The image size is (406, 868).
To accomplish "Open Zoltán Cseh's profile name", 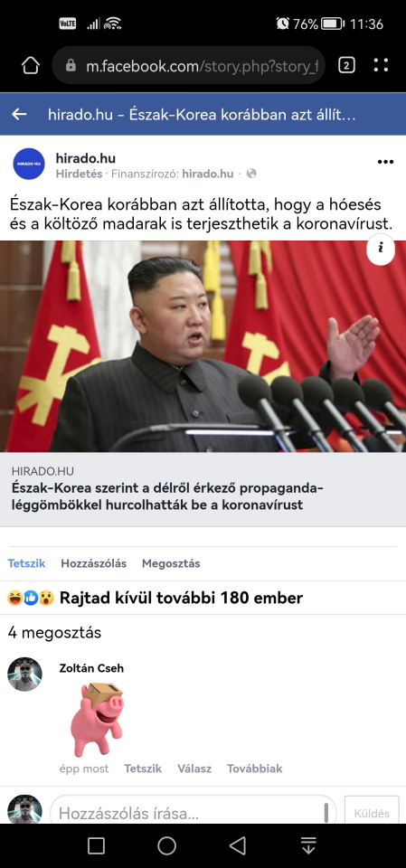I will click(91, 668).
